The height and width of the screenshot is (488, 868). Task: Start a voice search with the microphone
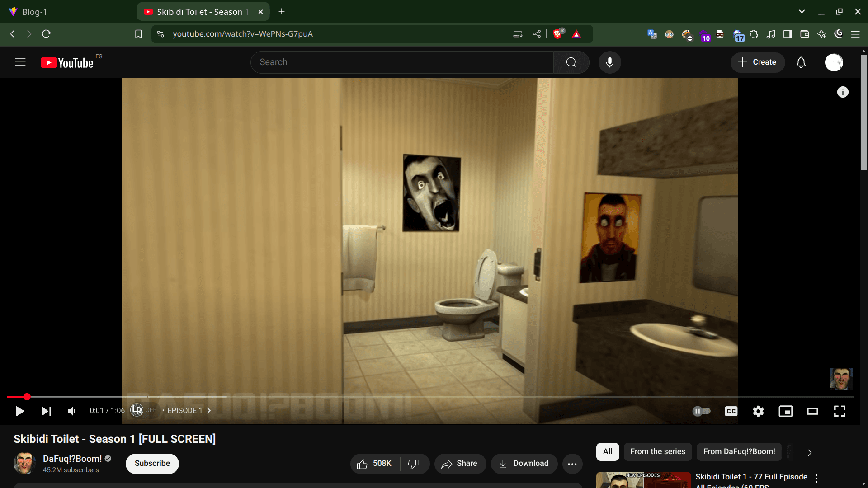(610, 62)
